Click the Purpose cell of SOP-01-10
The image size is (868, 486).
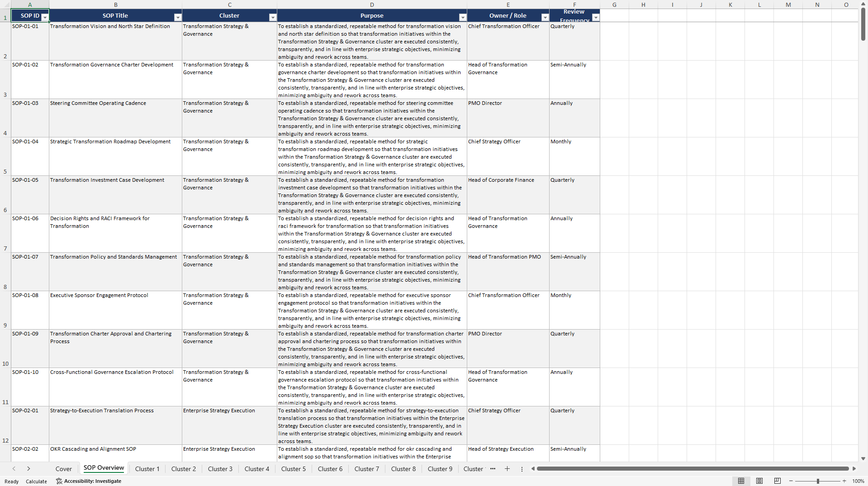coord(372,387)
